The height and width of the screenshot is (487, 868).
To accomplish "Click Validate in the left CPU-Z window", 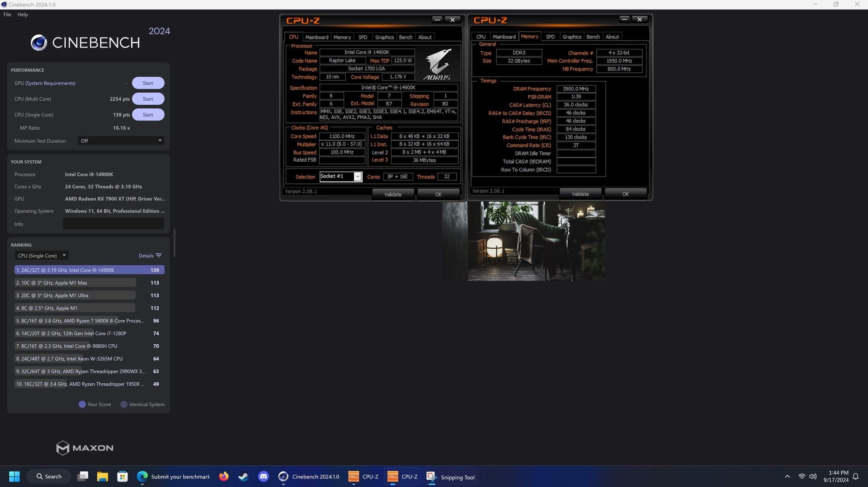I will click(x=393, y=194).
